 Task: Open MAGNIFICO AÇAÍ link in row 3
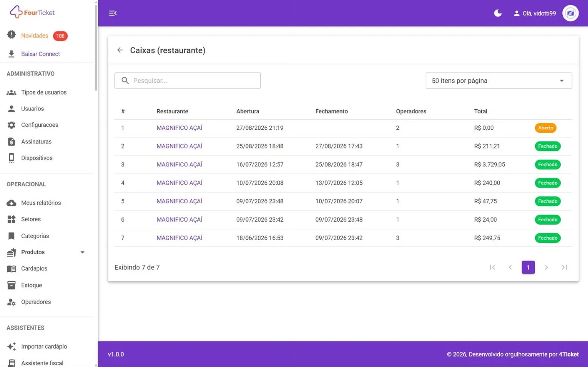179,165
